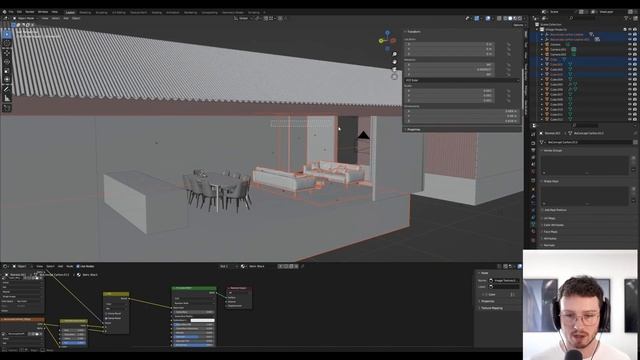Switch to the Geometry Nodes workspace tab
The width and height of the screenshot is (640, 360).
click(232, 12)
